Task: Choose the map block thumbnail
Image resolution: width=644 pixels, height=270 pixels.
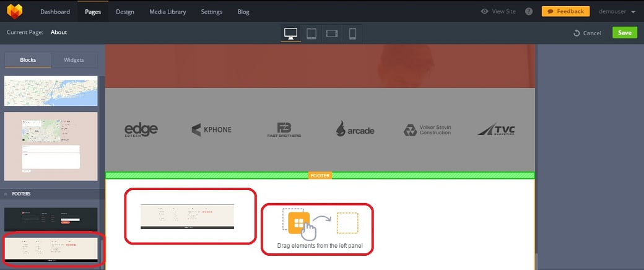Action: coord(51,91)
